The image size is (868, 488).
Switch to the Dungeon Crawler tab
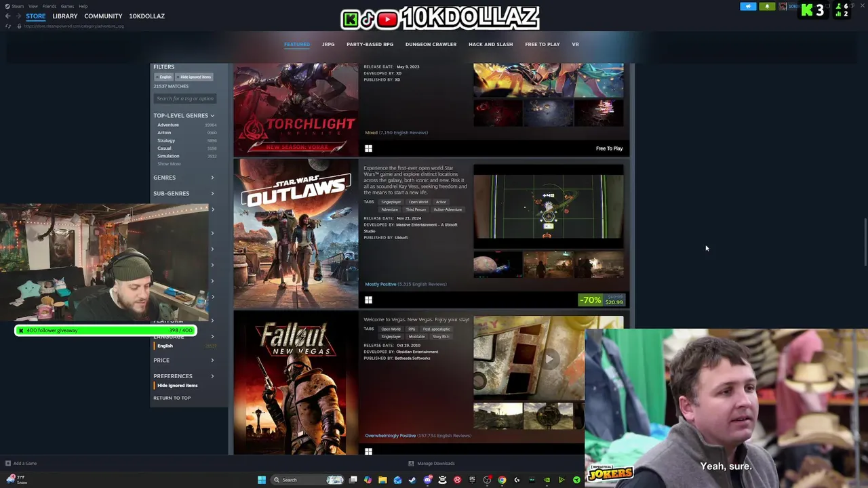(x=431, y=44)
